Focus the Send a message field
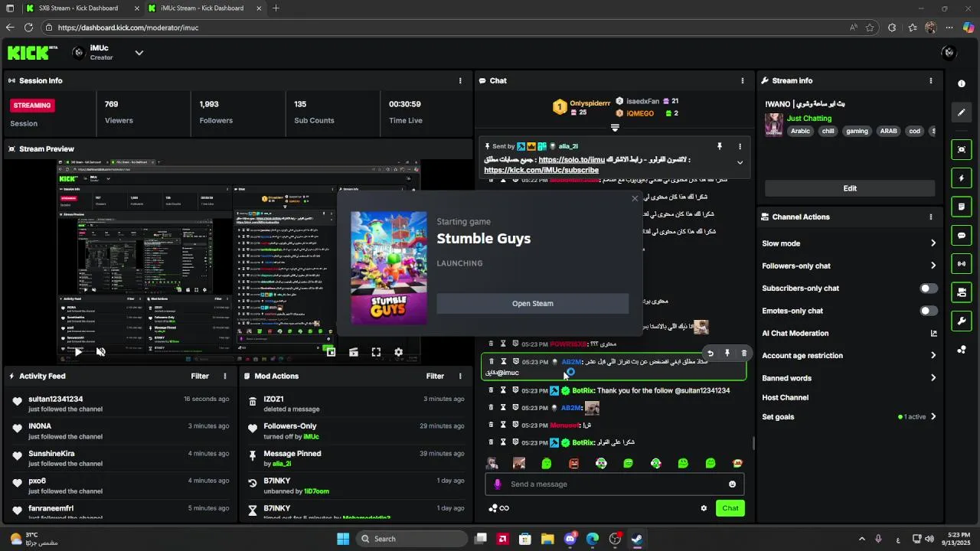 (614, 484)
